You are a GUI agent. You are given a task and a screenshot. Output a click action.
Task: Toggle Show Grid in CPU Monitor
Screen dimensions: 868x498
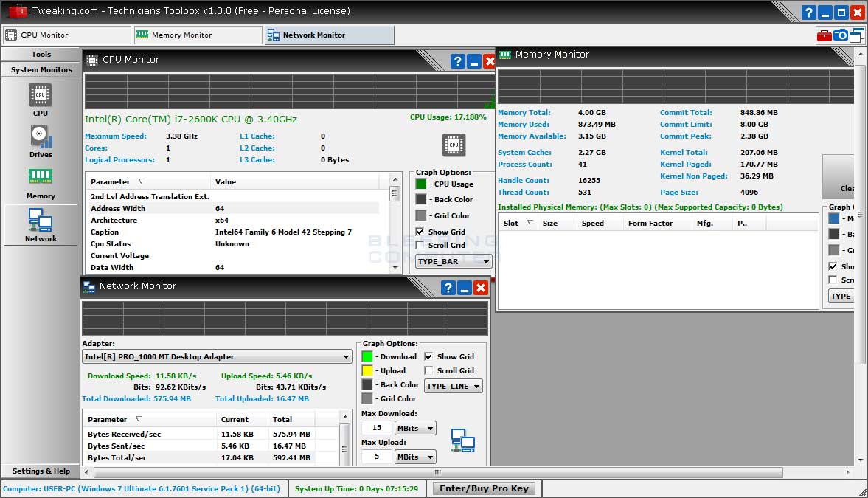coord(420,232)
